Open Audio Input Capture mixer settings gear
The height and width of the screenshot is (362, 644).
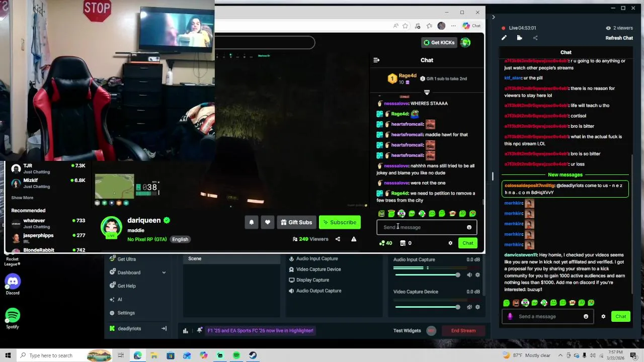pos(477,275)
